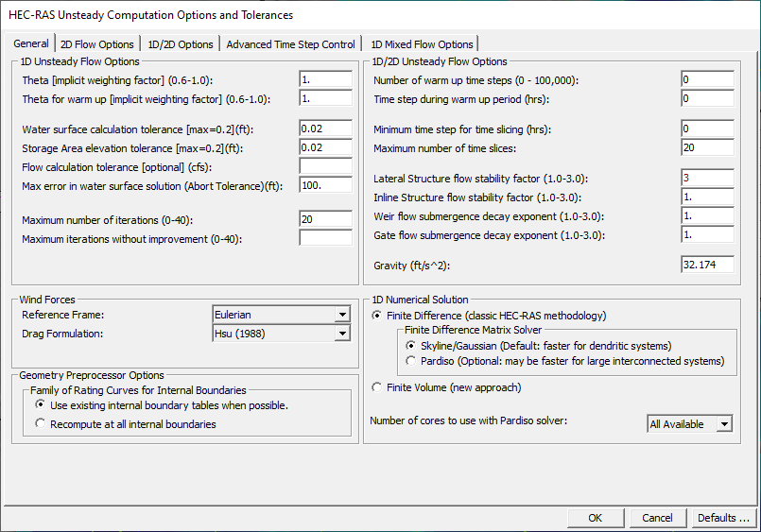Open the 2D Flow Options tab

coord(97,44)
